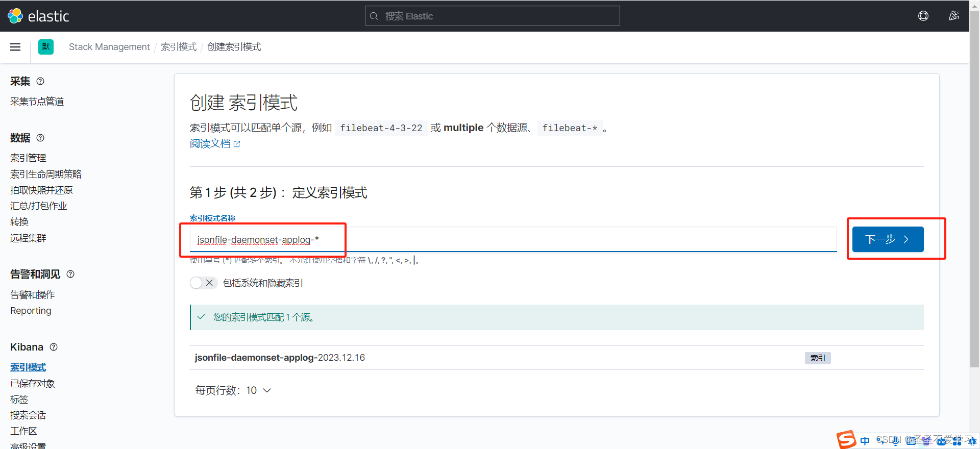Viewport: 980px width, 449px height.
Task: Click help icon beside Kibana heading
Action: point(54,347)
